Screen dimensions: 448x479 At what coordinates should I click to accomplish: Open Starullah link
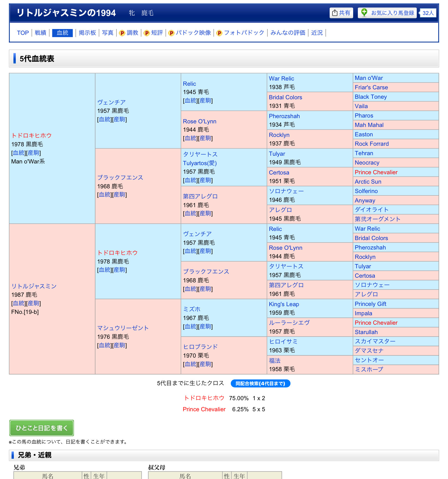pyautogui.click(x=366, y=332)
